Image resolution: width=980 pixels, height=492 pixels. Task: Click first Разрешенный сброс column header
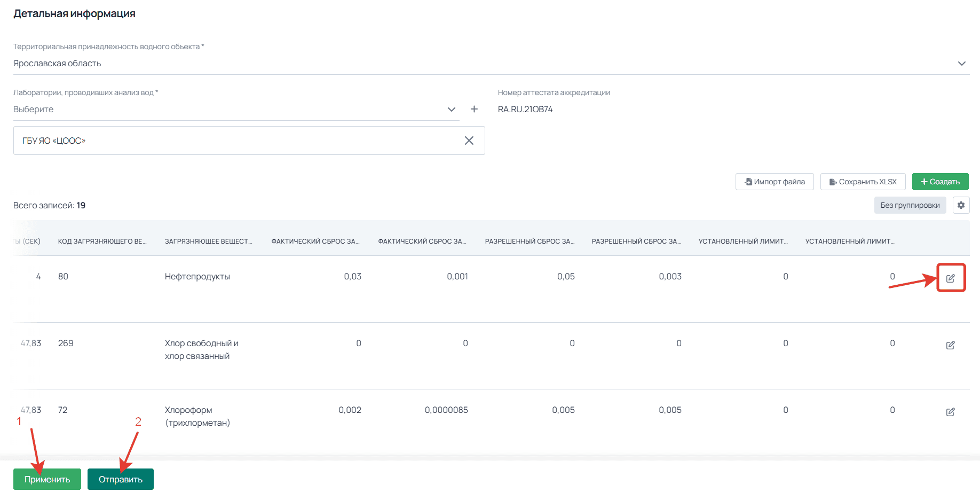click(529, 241)
